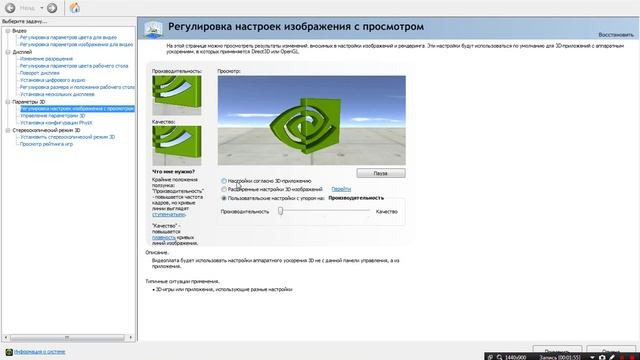Click the recorder bar camera snapshot icon
This screenshot has height=360, width=640.
coord(602,357)
